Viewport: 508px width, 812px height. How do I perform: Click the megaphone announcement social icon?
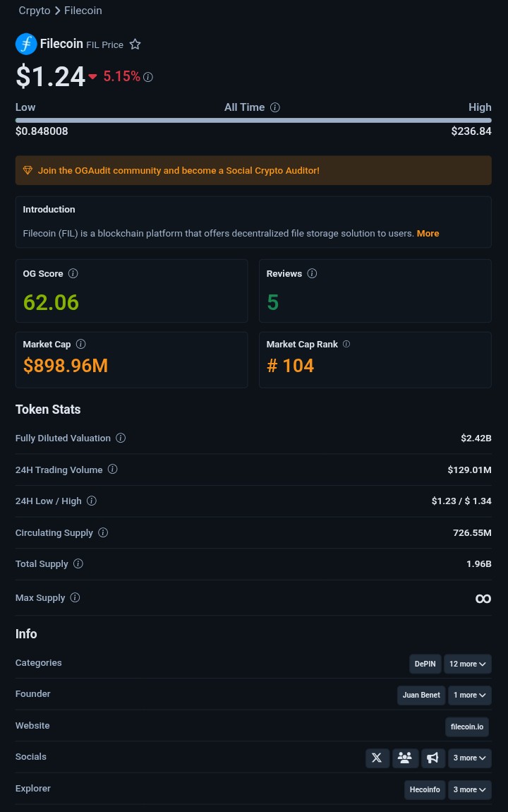[x=433, y=758]
